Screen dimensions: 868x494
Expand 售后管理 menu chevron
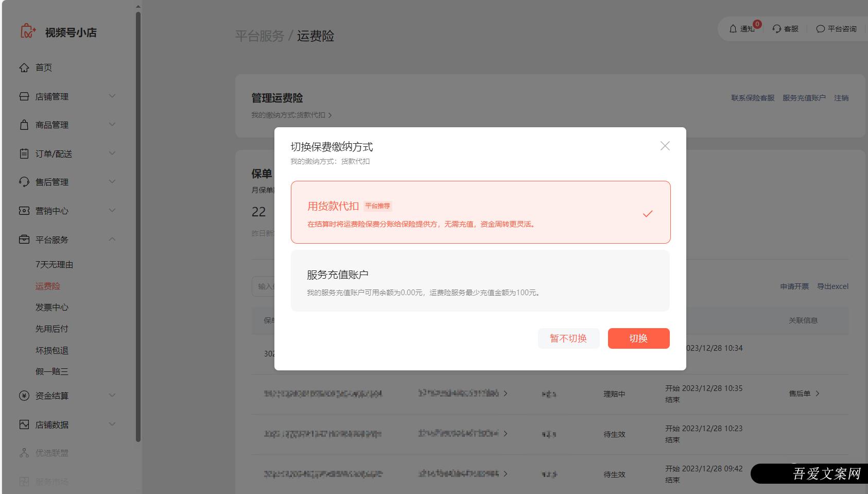[x=112, y=181]
